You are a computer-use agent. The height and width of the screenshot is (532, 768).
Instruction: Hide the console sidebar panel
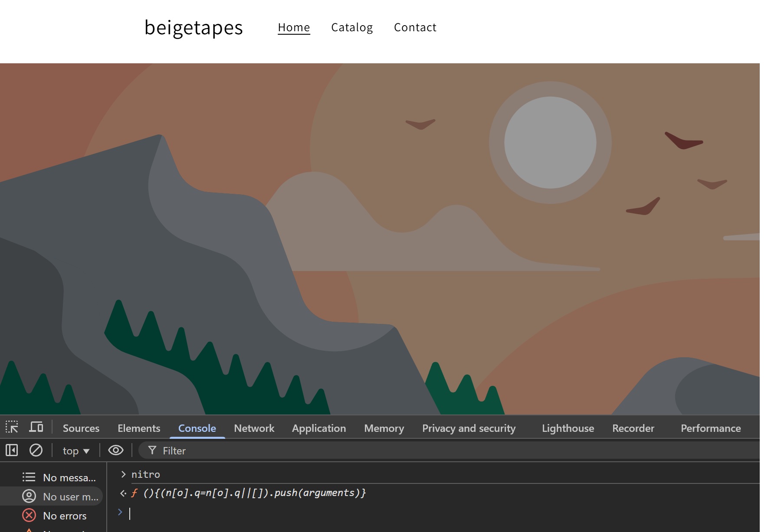(12, 450)
